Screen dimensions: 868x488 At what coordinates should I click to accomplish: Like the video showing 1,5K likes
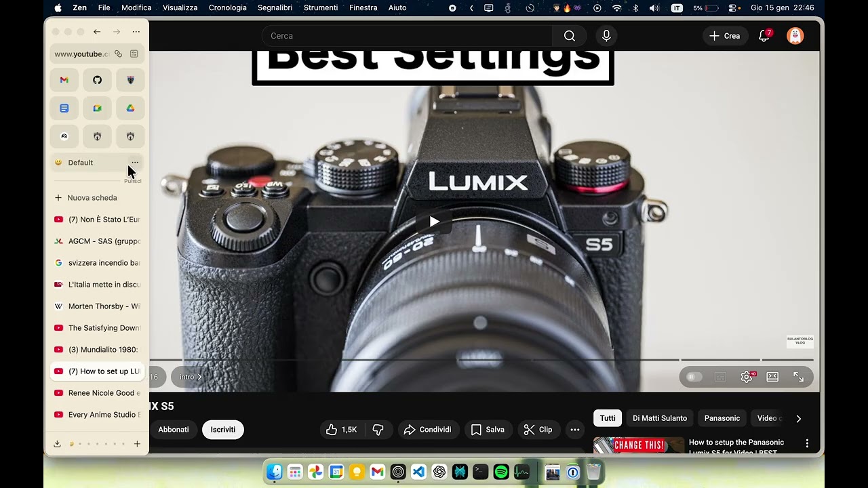(342, 430)
